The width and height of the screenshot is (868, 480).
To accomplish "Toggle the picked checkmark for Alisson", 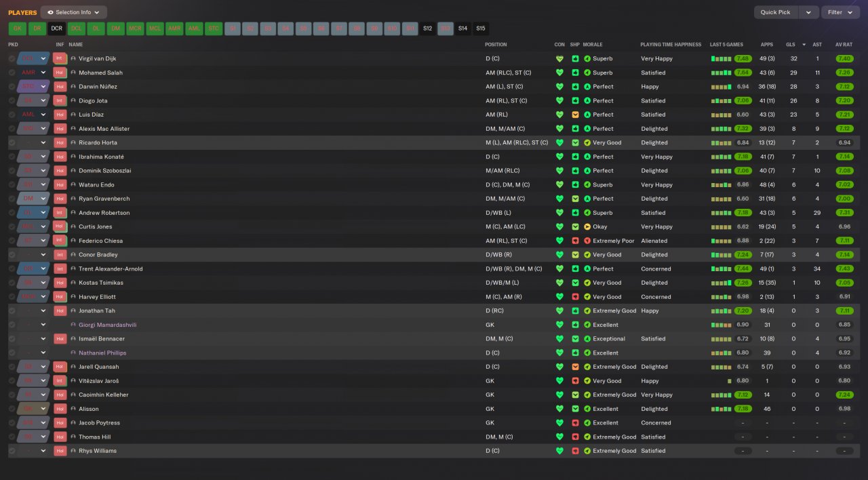I will [12, 409].
